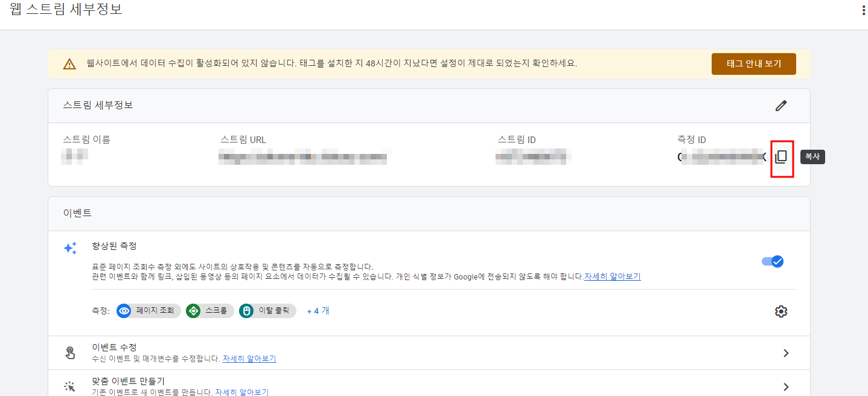Click the enhanced measurement sparkles icon
This screenshot has height=396, width=868.
tap(70, 247)
